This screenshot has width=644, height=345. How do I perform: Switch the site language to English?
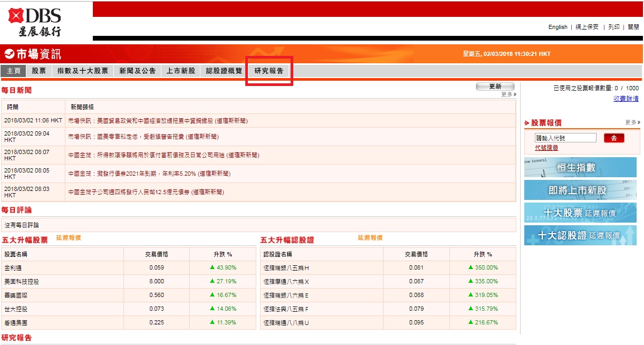click(x=558, y=27)
